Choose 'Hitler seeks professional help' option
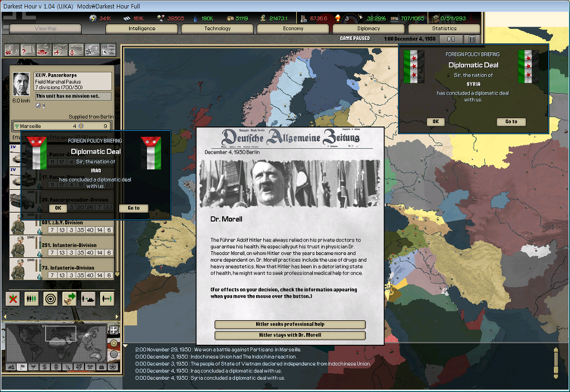Screen dimensions: 570x392 click(x=289, y=325)
